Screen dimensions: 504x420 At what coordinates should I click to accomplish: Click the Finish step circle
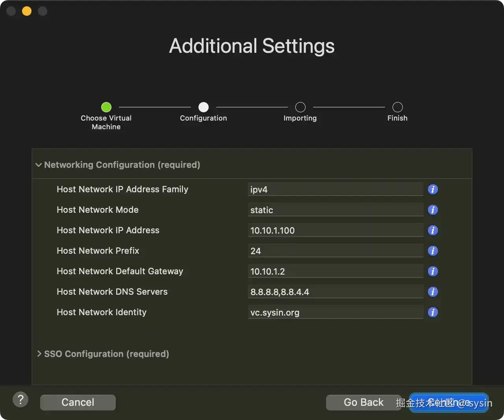(x=398, y=107)
